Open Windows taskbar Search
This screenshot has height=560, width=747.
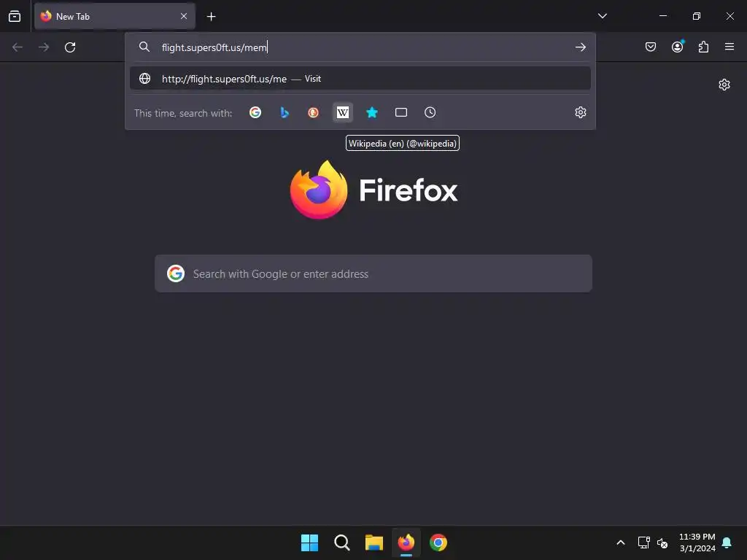(x=341, y=542)
